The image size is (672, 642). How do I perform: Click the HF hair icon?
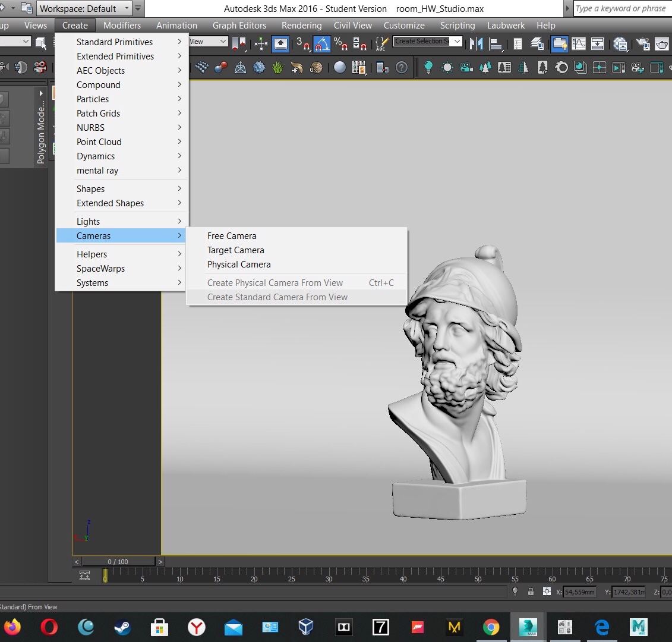(296, 67)
